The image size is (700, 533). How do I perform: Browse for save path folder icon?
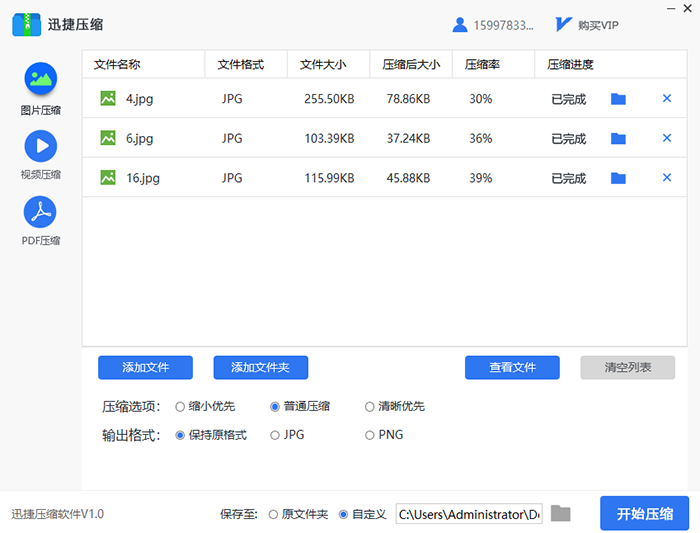(x=561, y=514)
